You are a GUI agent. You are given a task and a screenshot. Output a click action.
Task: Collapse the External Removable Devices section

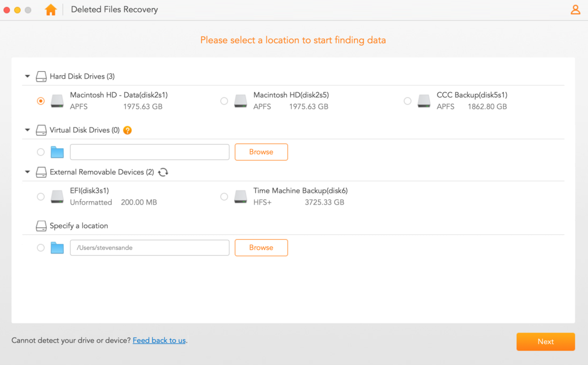28,172
